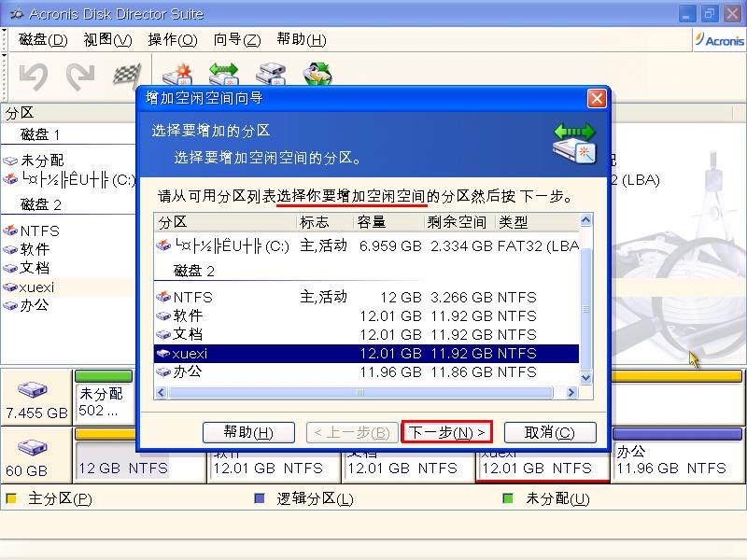
Task: Click the checkered flag Commit icon
Action: point(127,76)
